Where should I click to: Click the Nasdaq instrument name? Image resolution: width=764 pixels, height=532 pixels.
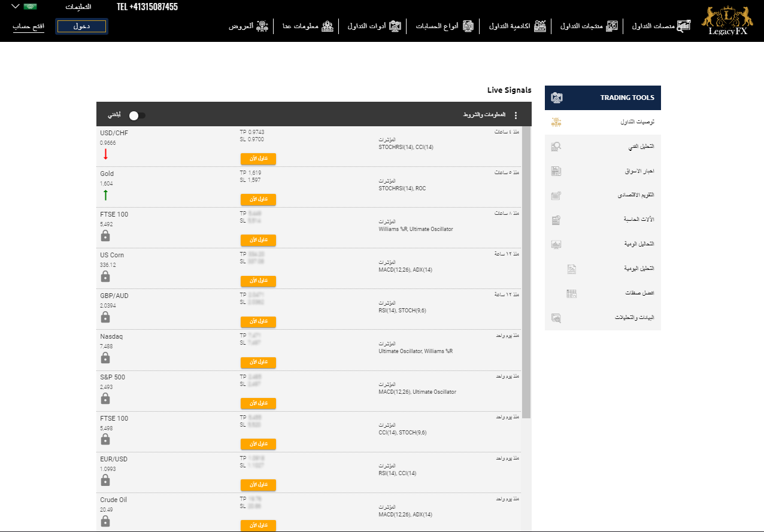click(110, 336)
